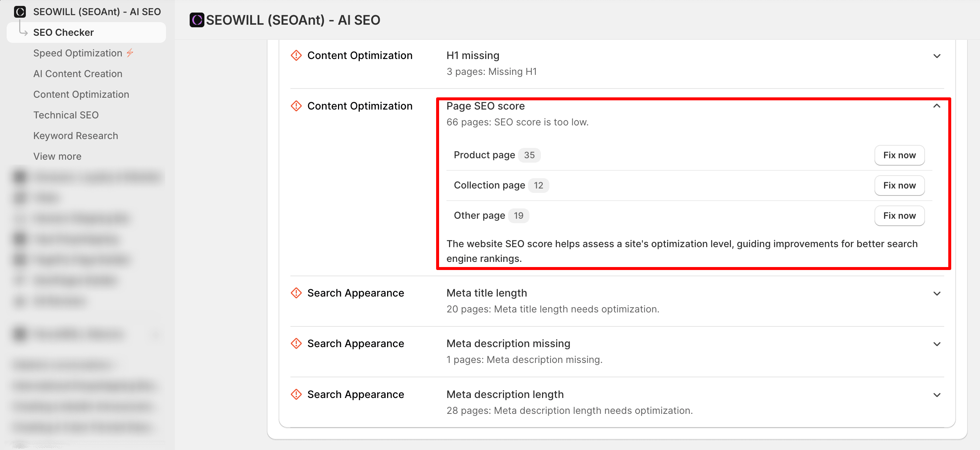Expand the H1 missing section

point(936,56)
